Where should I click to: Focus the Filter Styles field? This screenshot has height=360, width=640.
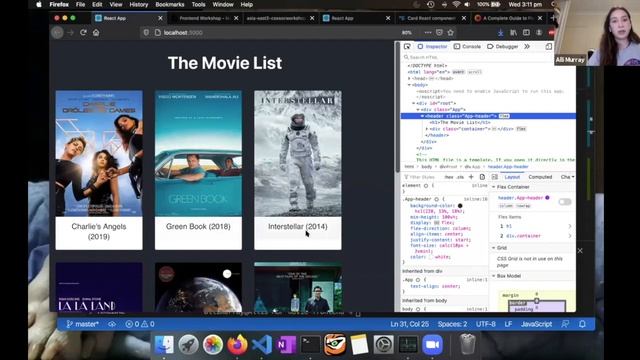[422, 177]
